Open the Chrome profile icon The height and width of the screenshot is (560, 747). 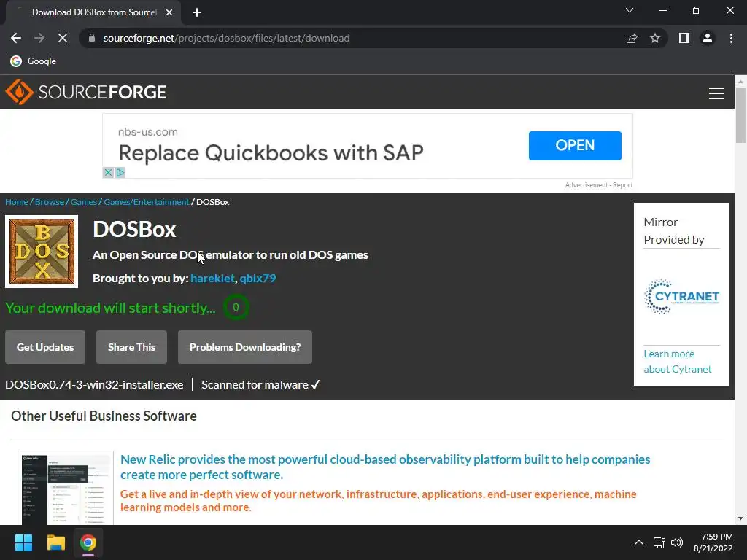click(x=707, y=38)
